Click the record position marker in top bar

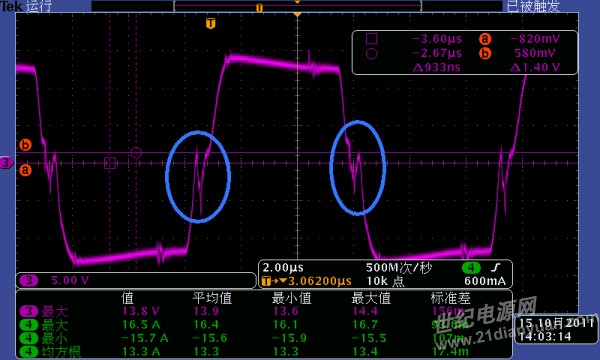pos(259,8)
